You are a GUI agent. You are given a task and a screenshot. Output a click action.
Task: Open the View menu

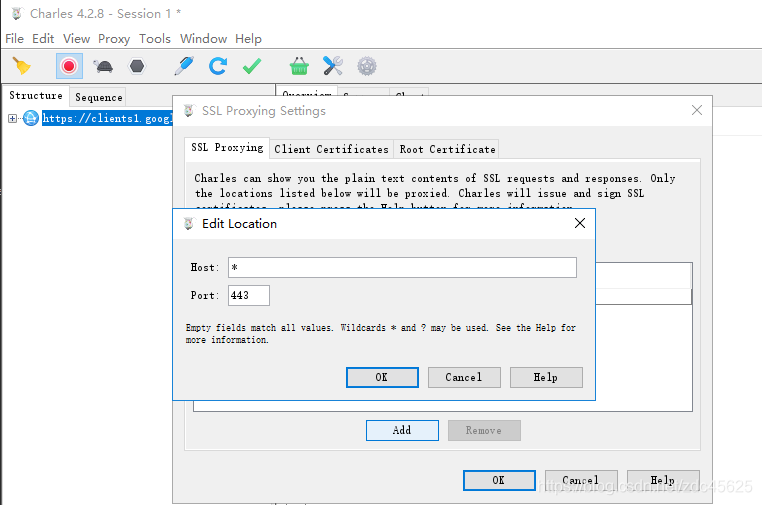click(x=76, y=38)
